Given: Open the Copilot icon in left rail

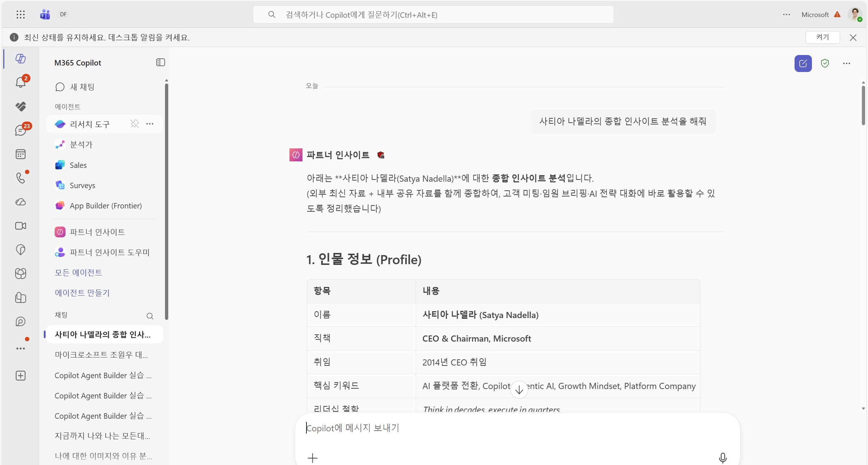Looking at the screenshot, I should [x=21, y=58].
